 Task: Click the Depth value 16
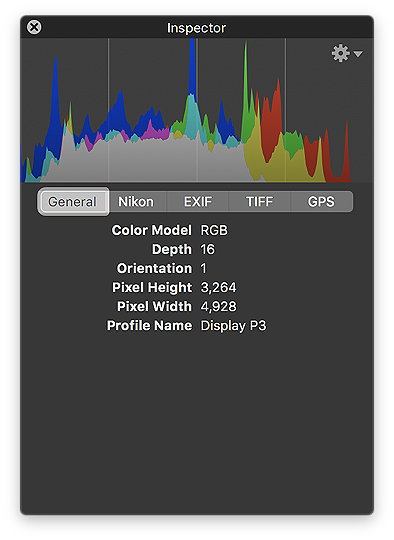coord(207,249)
